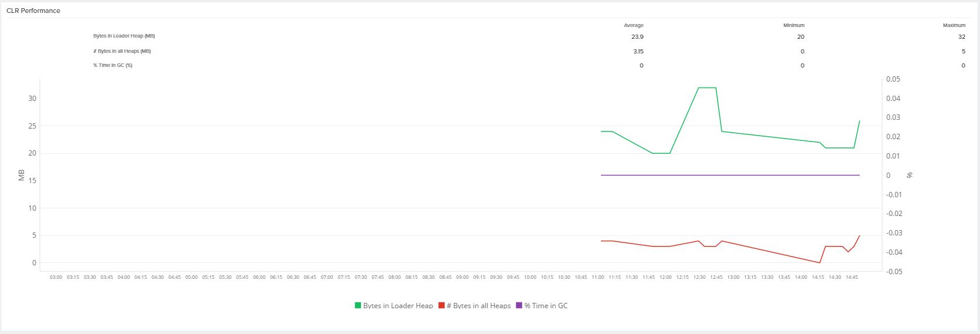Click the Bytes in Loader Heap (MB) row label

pyautogui.click(x=124, y=36)
